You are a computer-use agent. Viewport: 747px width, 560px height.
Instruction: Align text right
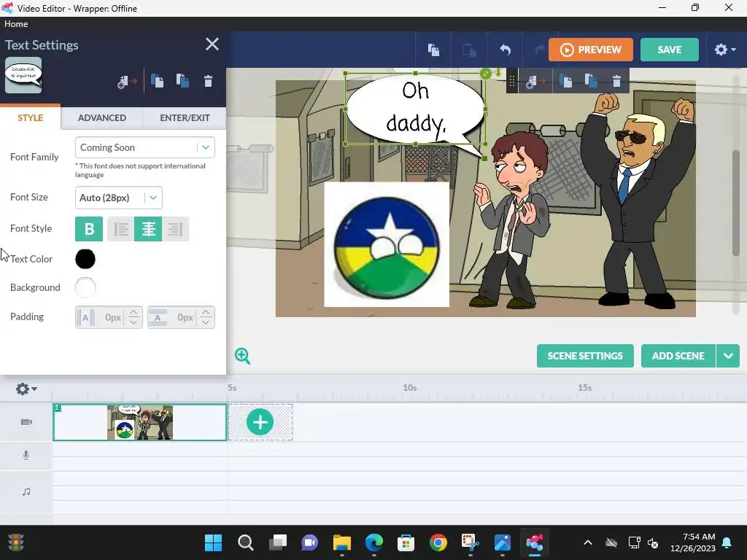175,229
